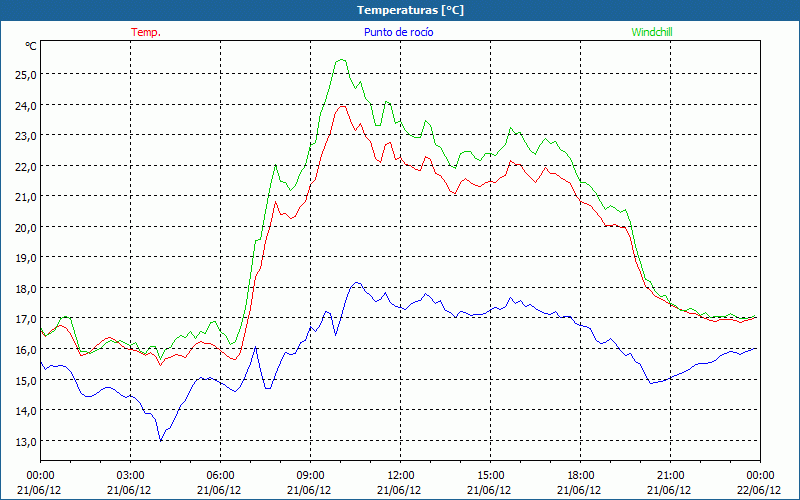
Task: Click the 22/06/12 date label
Action: click(x=759, y=490)
